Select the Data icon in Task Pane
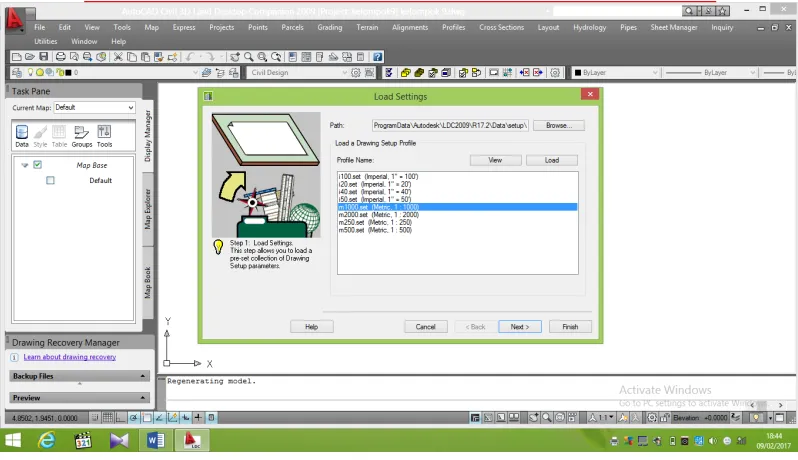The image size is (798, 460). (x=22, y=136)
